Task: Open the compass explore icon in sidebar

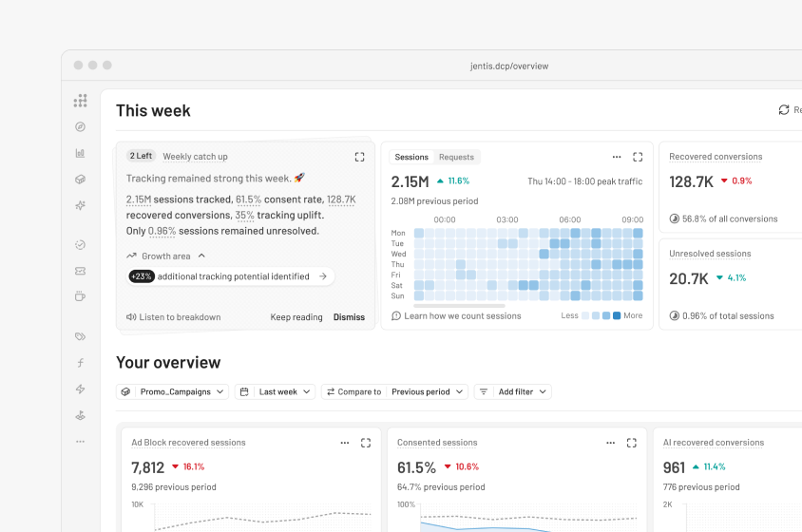Action: [x=81, y=127]
